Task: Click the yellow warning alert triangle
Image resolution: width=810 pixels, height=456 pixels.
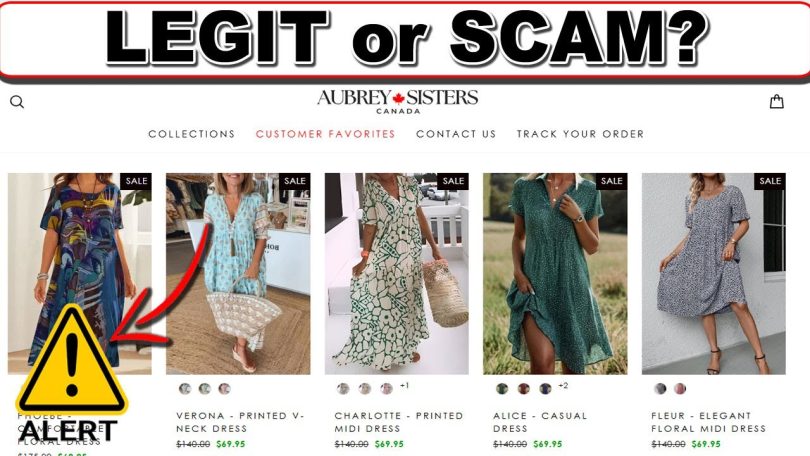Action: (71, 360)
